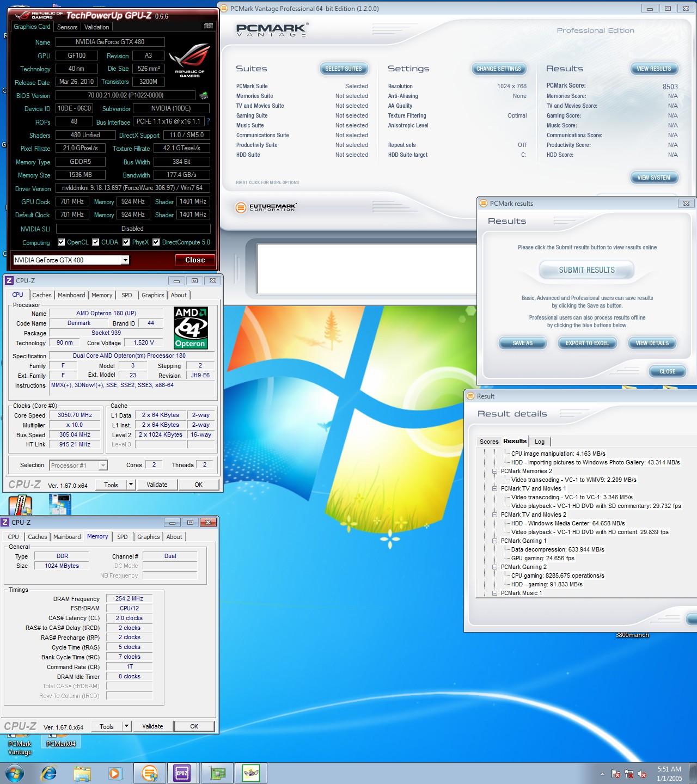
Task: Select the 'GPU gaming: 24.656 fps' row
Action: 543,558
